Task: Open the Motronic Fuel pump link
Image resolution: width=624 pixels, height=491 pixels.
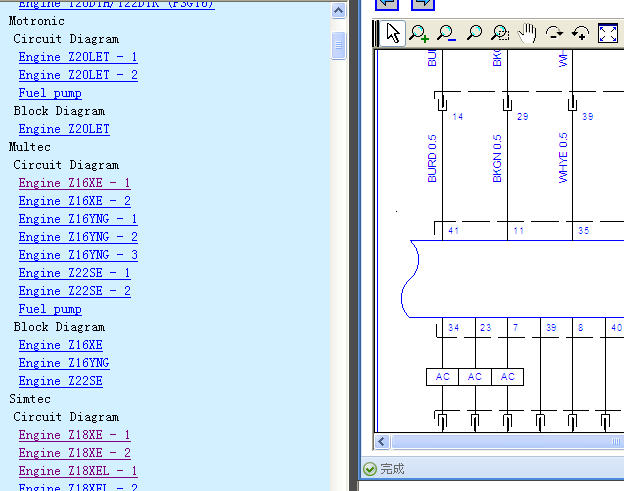Action: 50,93
